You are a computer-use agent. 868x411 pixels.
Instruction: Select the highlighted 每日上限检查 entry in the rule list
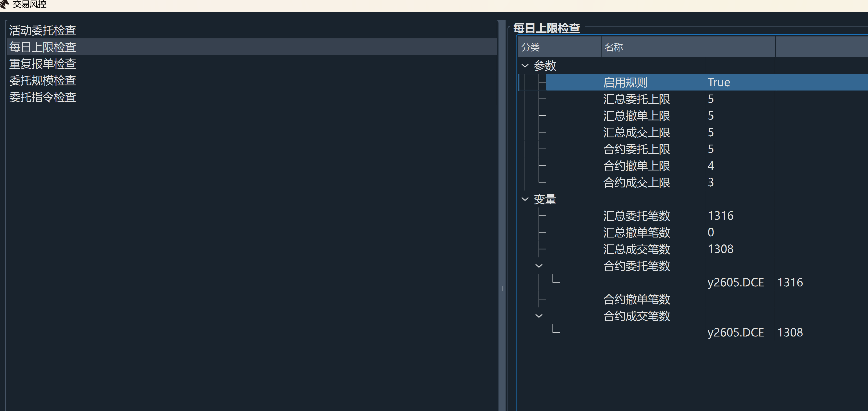[43, 47]
